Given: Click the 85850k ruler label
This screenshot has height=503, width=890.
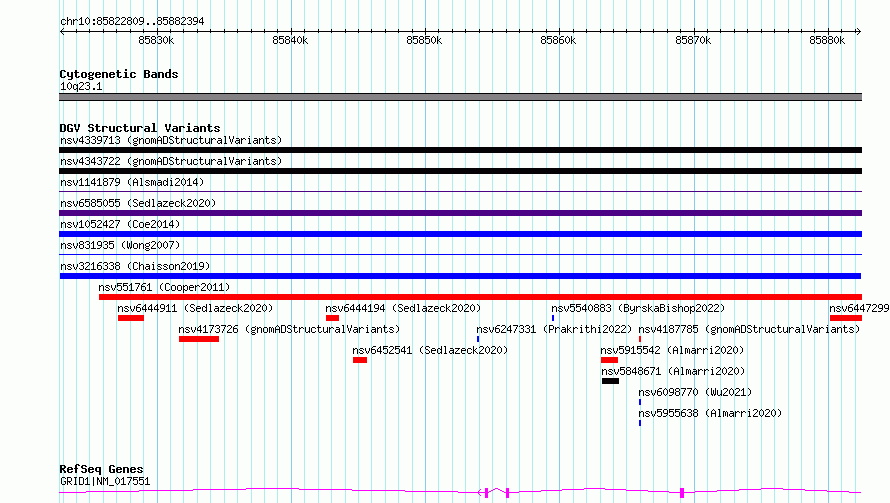Looking at the screenshot, I should [424, 40].
